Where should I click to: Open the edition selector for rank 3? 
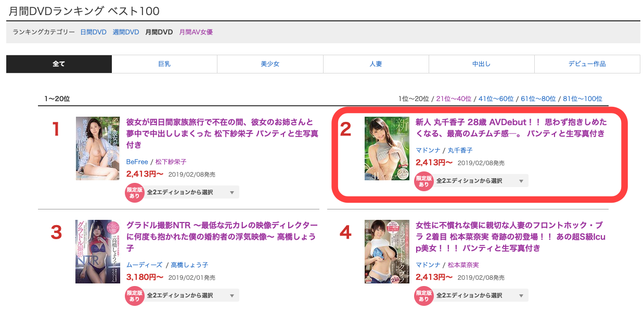(192, 295)
